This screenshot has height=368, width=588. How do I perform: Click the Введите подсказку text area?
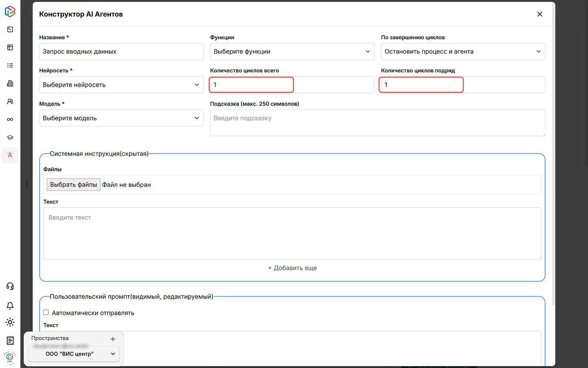point(377,123)
